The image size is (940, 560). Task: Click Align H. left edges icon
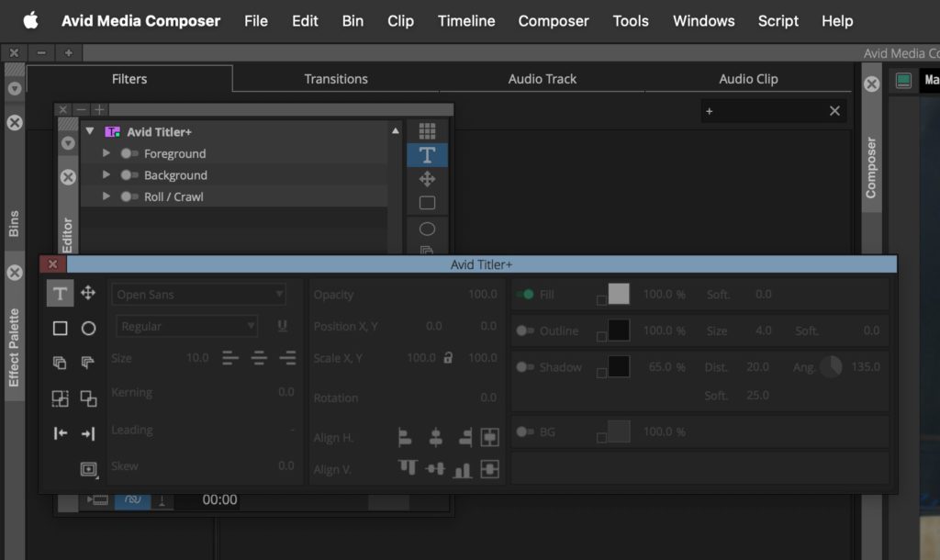pos(405,438)
